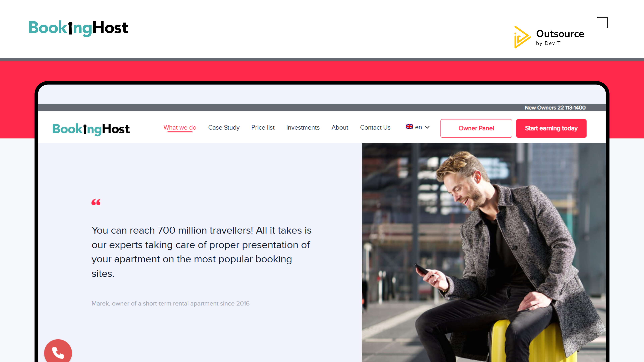
Task: Click the Owner Panel button
Action: [476, 128]
